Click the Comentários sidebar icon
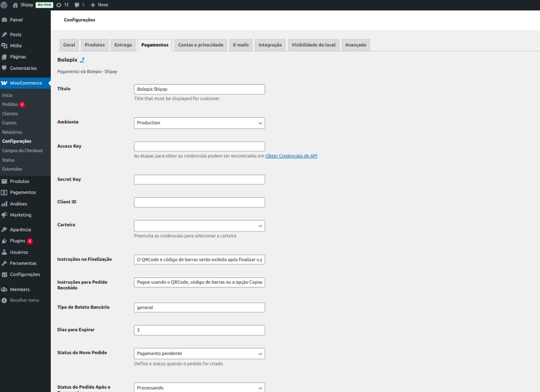Image resolution: width=540 pixels, height=392 pixels. (4, 68)
